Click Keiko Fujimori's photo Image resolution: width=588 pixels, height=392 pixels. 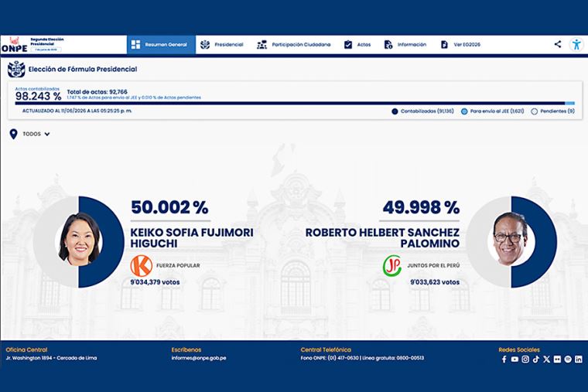[80, 240]
